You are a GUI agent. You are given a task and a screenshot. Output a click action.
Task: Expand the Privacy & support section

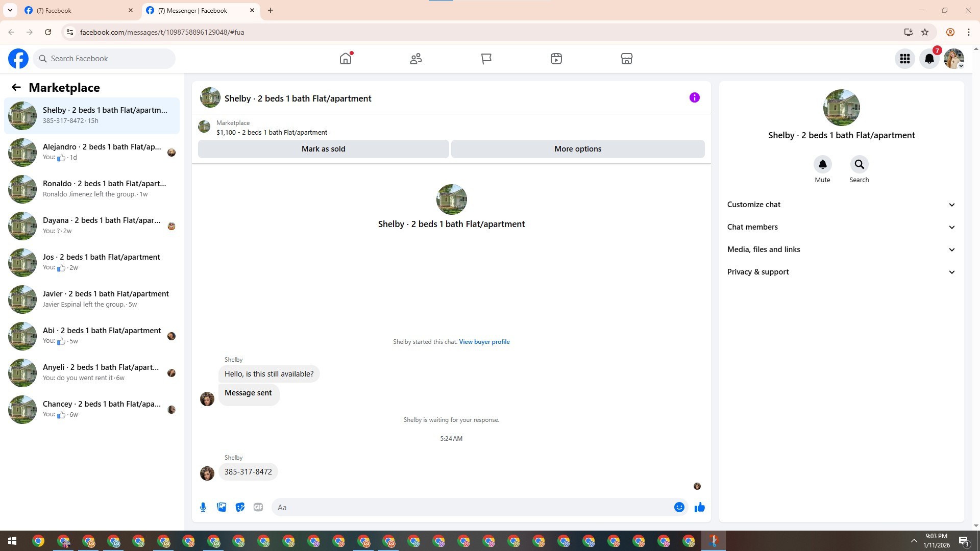(841, 272)
